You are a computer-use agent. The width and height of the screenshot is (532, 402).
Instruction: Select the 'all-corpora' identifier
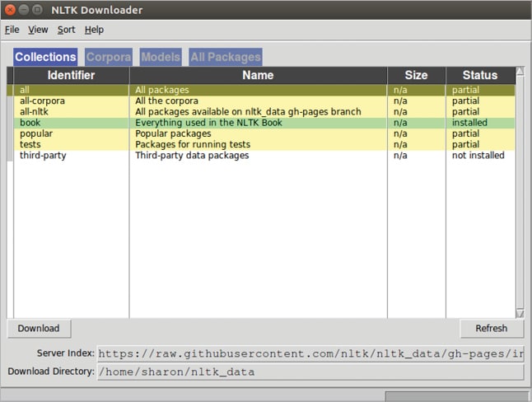[42, 100]
